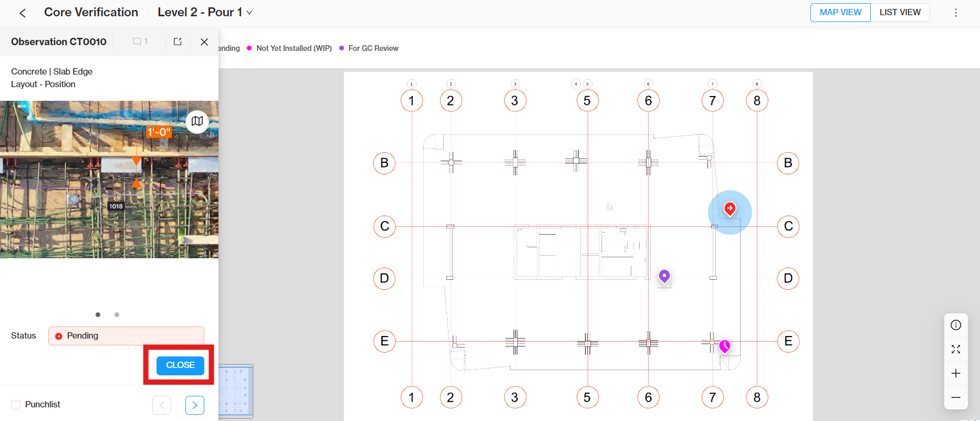Go to next observation arrow
Viewport: 980px width, 421px height.
pyautogui.click(x=195, y=405)
